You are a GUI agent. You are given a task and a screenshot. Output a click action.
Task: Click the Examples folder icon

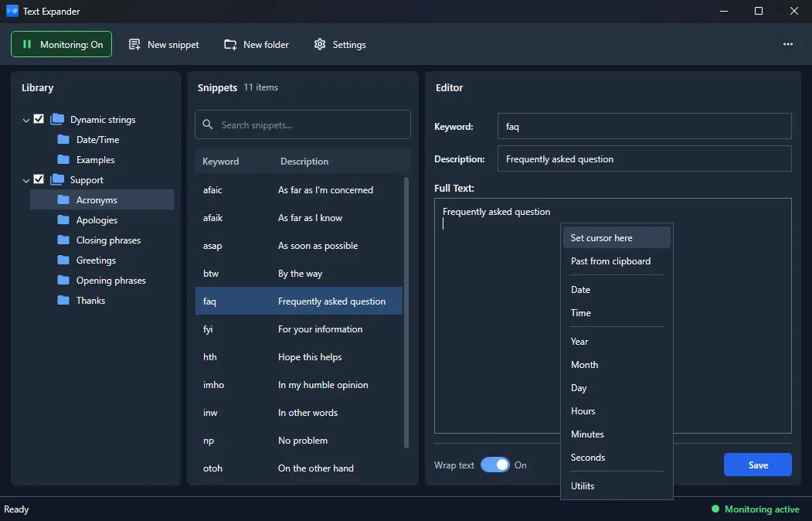tap(63, 159)
